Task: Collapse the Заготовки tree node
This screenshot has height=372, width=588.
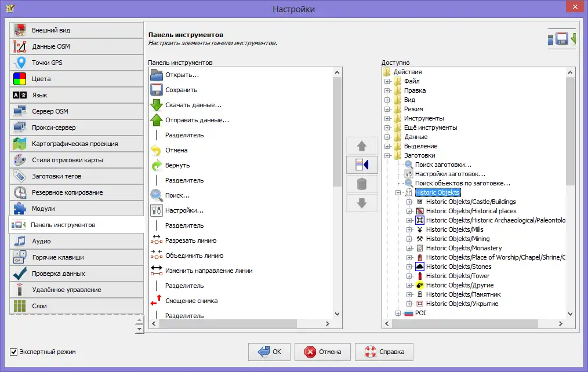Action: (387, 156)
